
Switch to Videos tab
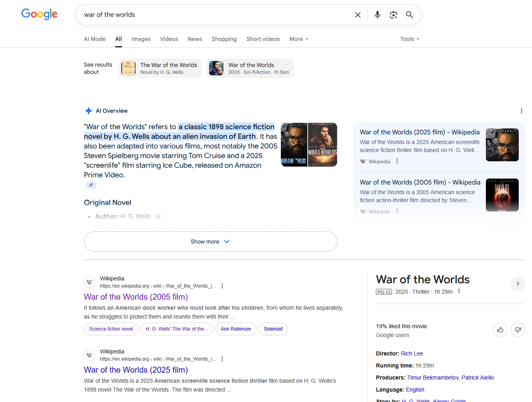169,39
